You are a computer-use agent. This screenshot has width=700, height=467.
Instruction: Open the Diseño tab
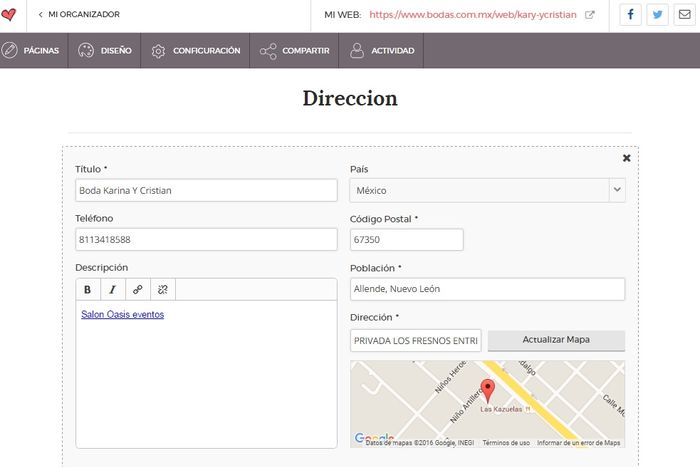pyautogui.click(x=104, y=50)
